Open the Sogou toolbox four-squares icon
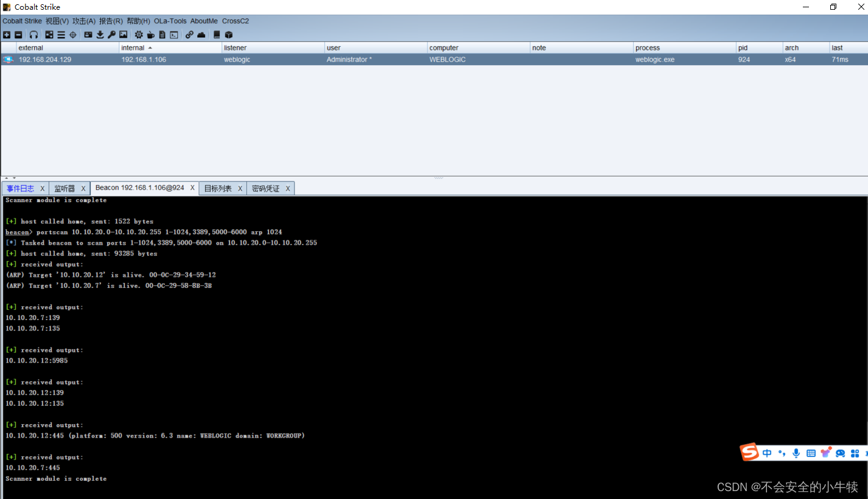 (x=855, y=453)
